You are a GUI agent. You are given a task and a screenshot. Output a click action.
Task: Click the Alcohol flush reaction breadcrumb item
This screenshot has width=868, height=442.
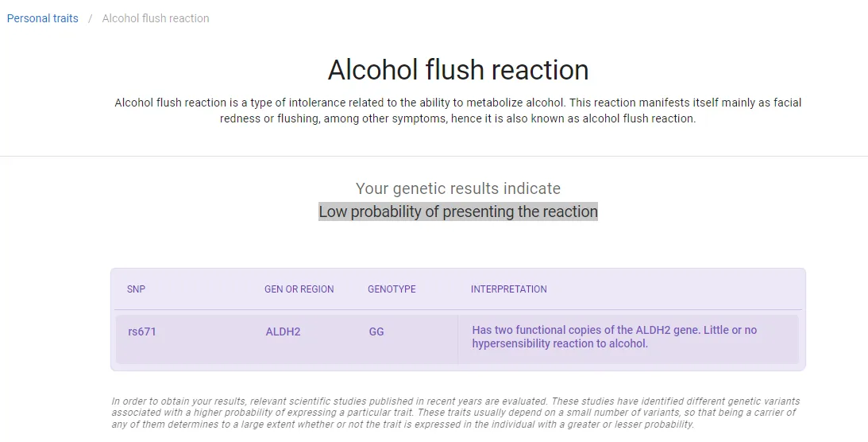(x=156, y=18)
